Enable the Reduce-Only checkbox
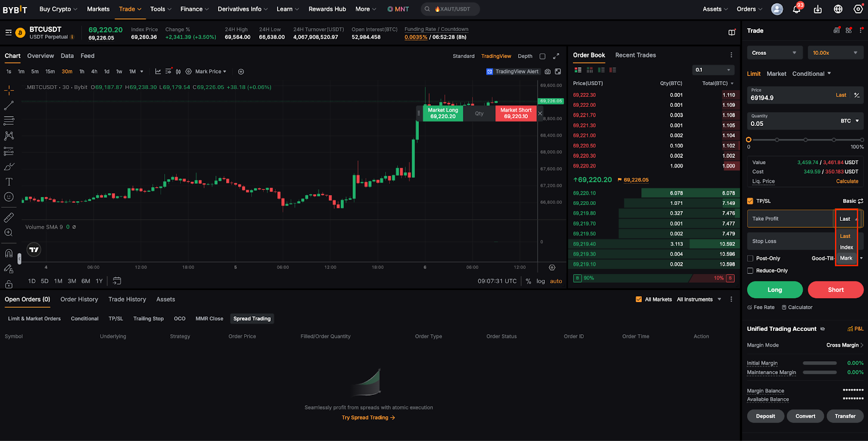The width and height of the screenshot is (868, 441). coord(750,271)
